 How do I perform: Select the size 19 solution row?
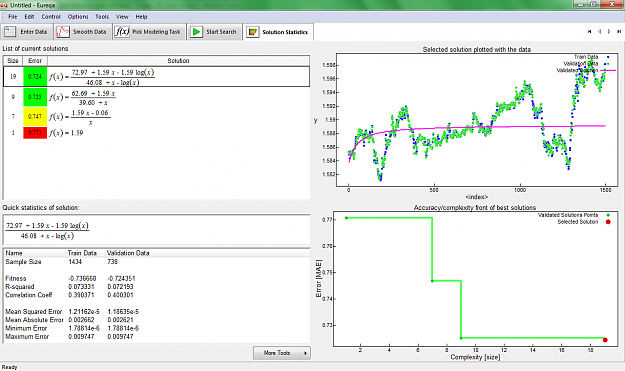(156, 77)
